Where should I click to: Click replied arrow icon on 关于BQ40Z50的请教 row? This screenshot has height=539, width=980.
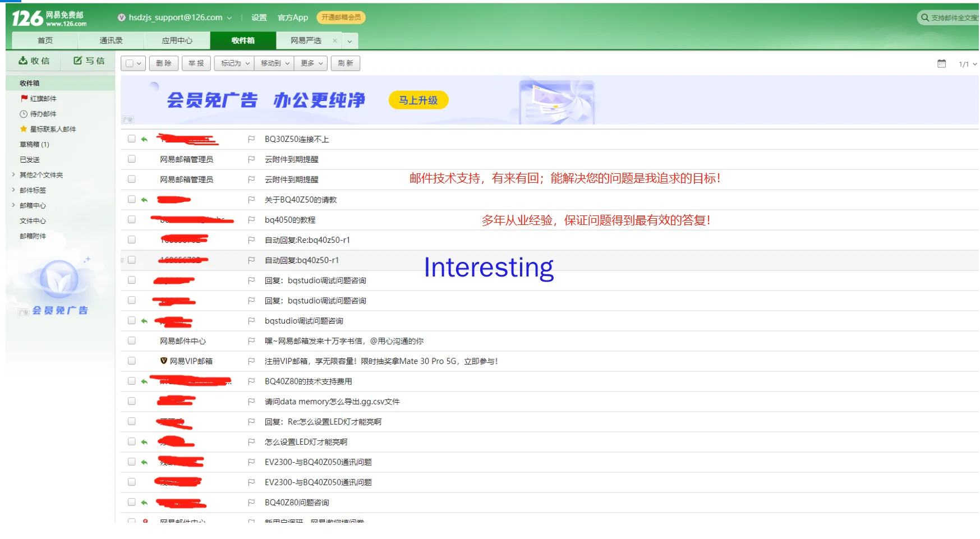pyautogui.click(x=145, y=200)
